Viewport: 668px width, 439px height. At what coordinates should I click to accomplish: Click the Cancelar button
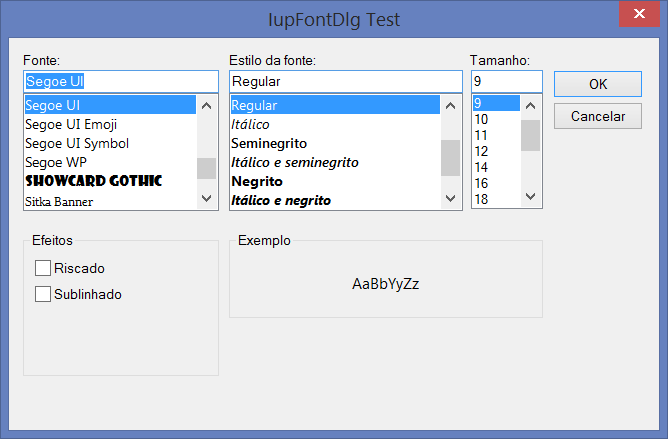tap(598, 116)
